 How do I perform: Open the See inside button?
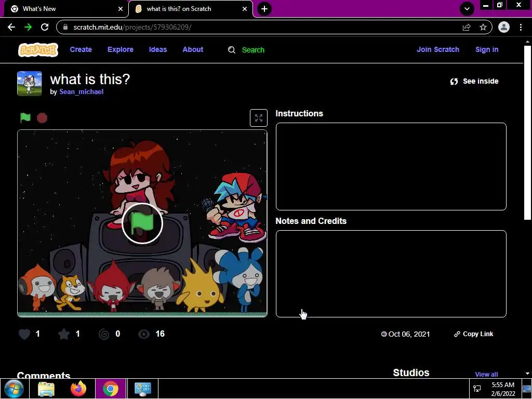pos(474,81)
